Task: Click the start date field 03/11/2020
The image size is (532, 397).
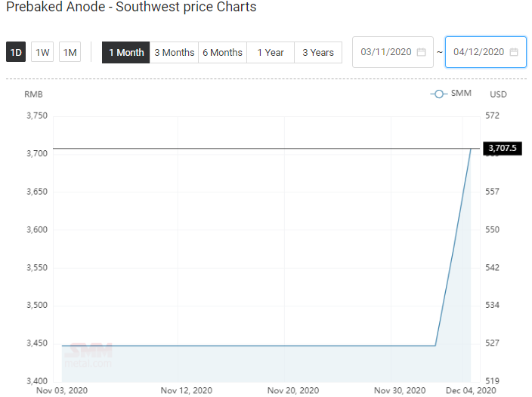Action: click(x=386, y=52)
